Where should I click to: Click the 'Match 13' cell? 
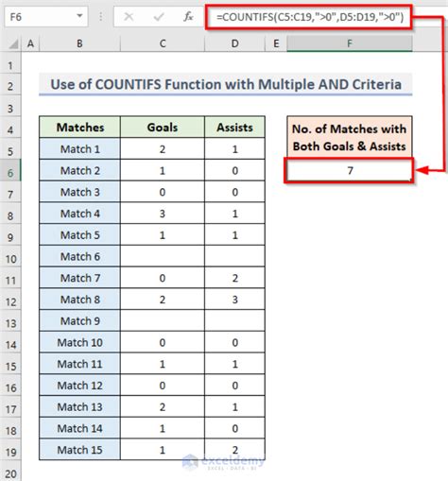[x=79, y=406]
